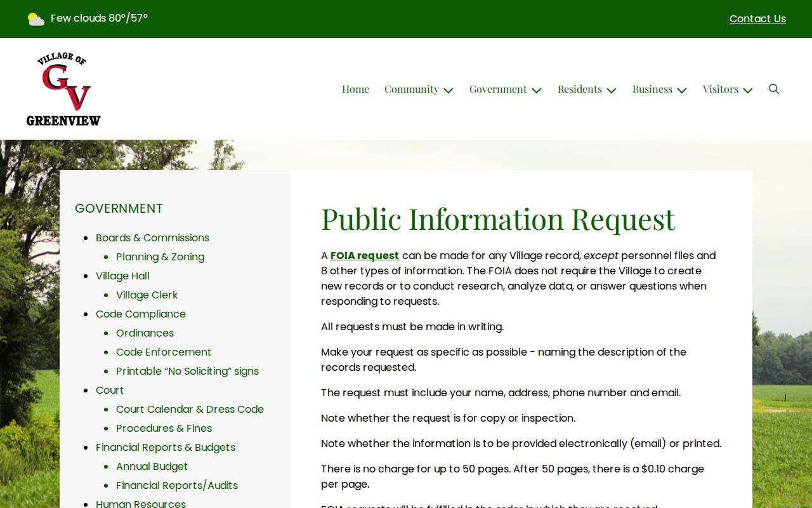Viewport: 812px width, 508px height.
Task: Click the Contact Us link
Action: pos(757,19)
